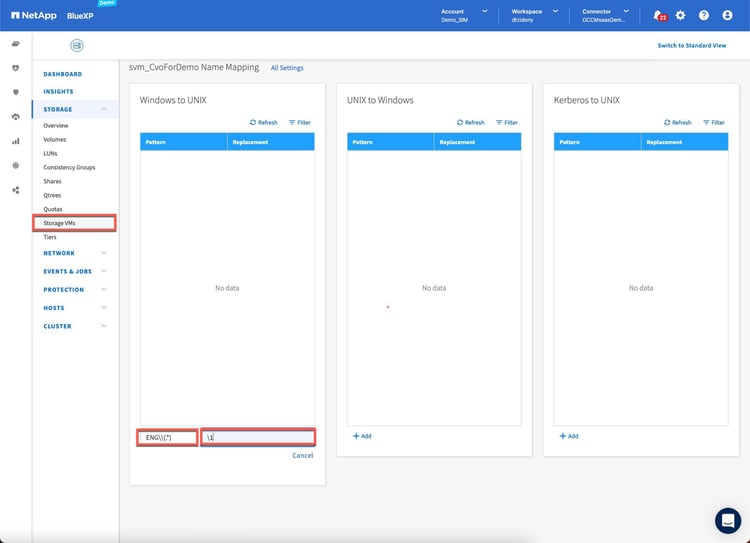Click the chat support bubble icon
The height and width of the screenshot is (543, 750).
point(727,520)
